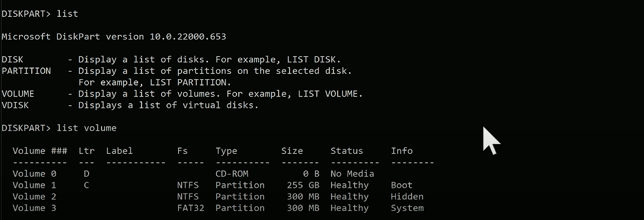The image size is (644, 220).
Task: Click the PARTITION keyword in help text
Action: [26, 71]
